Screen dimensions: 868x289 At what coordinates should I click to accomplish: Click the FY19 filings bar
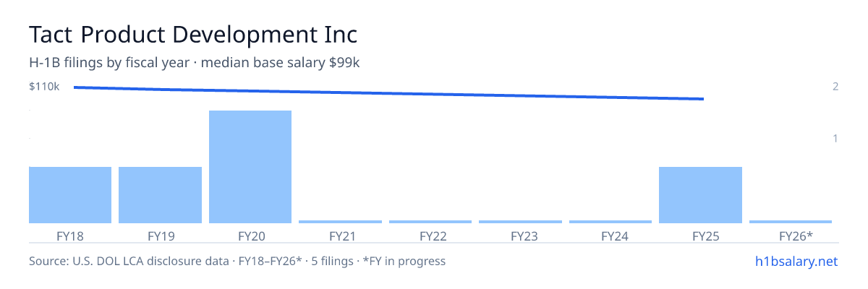click(160, 195)
